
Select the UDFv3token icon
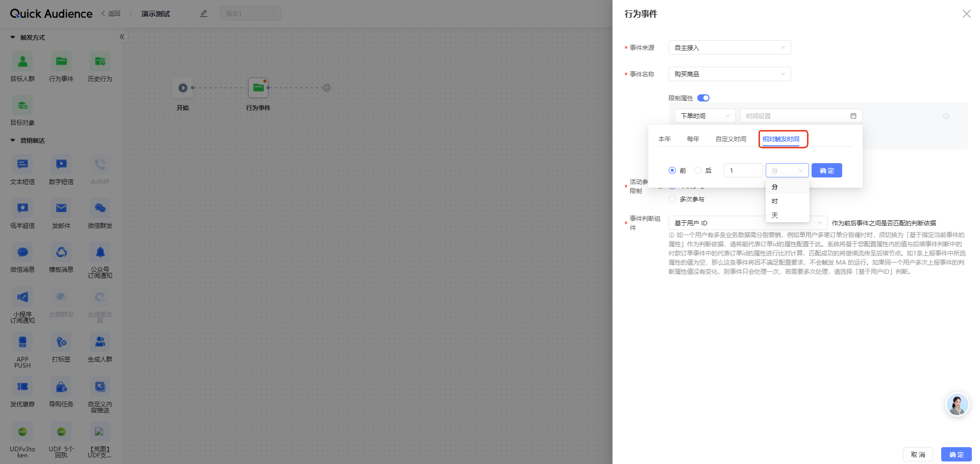(x=22, y=431)
